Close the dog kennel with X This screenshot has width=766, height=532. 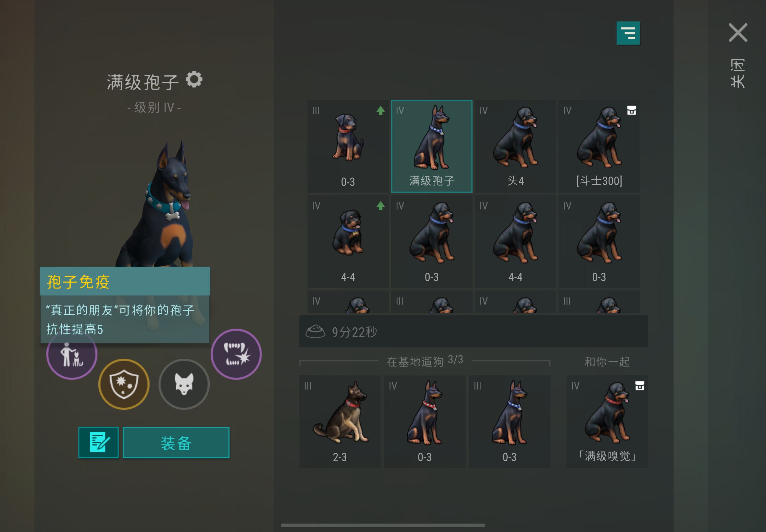tap(738, 33)
